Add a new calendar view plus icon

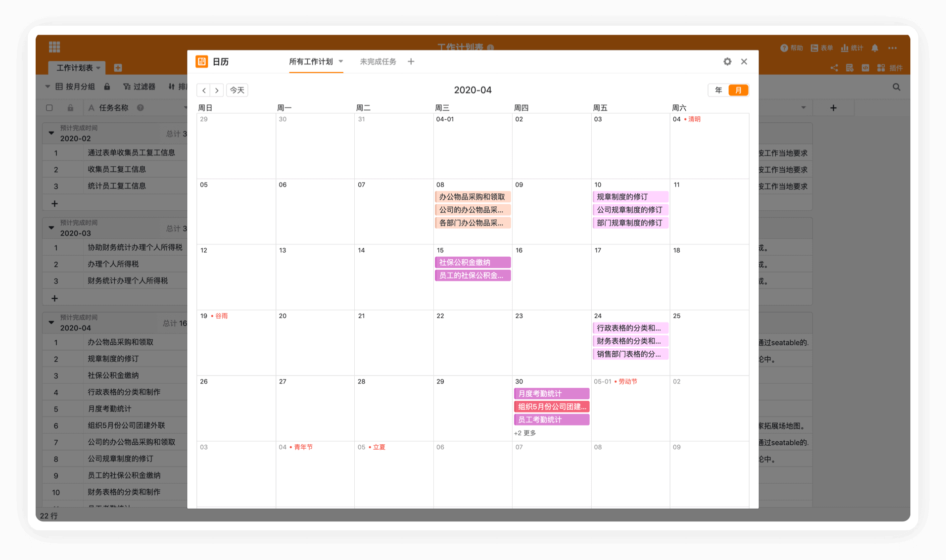[x=411, y=62]
